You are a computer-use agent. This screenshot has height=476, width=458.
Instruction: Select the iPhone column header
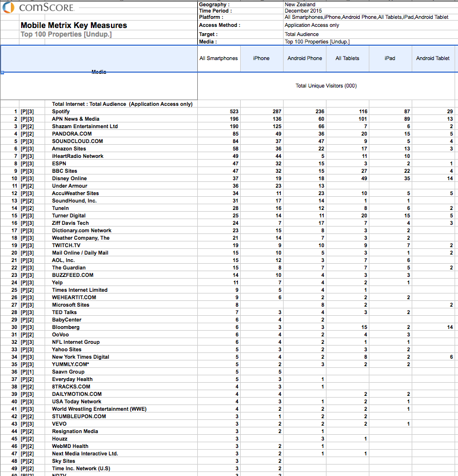tap(261, 58)
